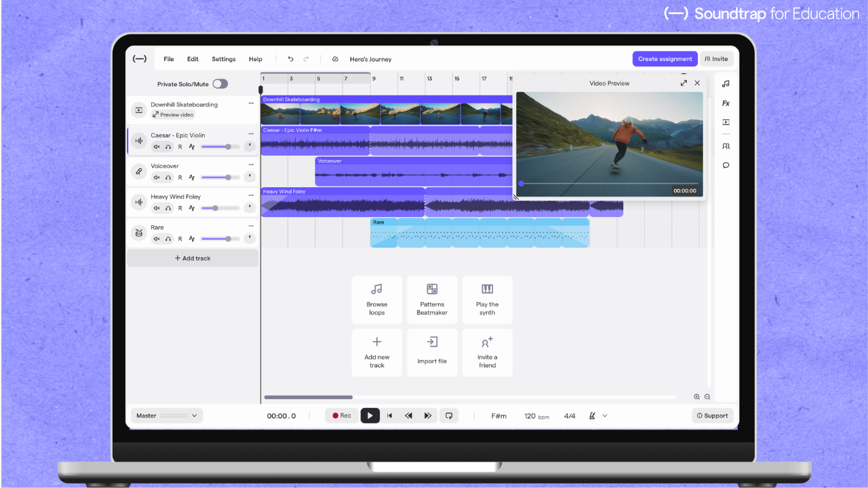Open the F#m key selector
This screenshot has width=868, height=488.
click(x=499, y=416)
